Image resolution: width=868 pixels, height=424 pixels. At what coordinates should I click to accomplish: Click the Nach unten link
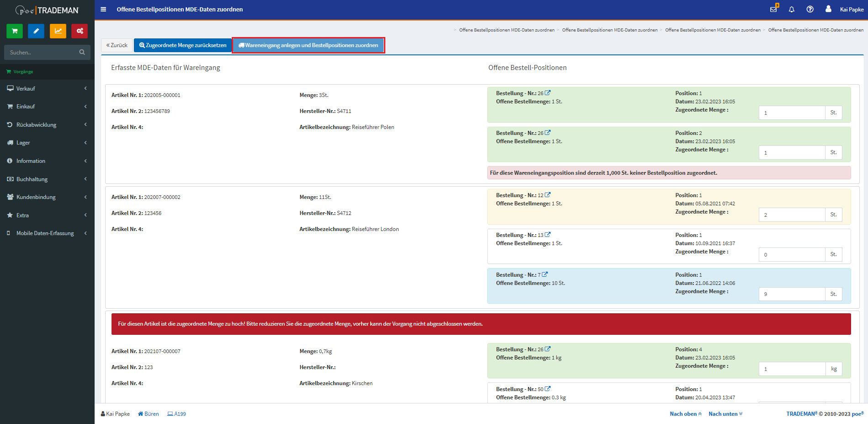[725, 414]
